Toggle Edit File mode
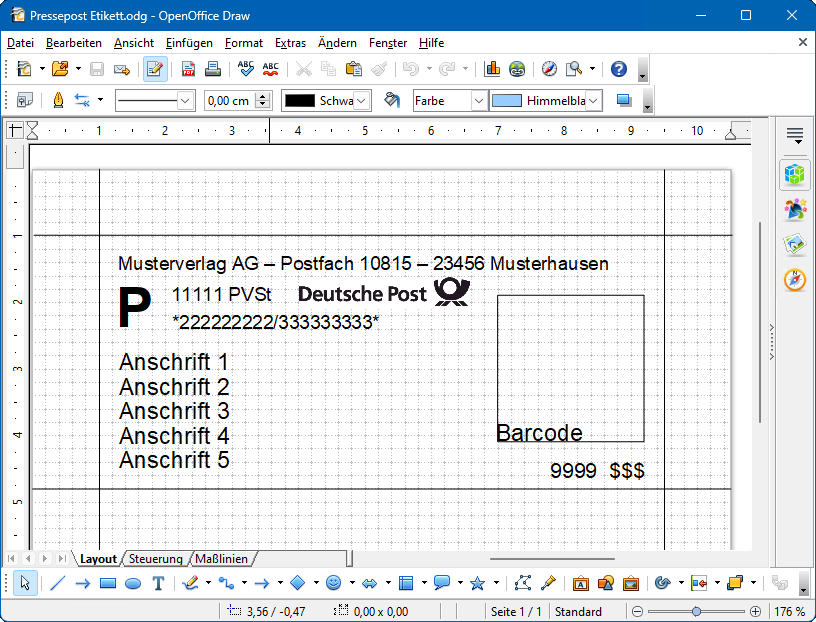 155,69
